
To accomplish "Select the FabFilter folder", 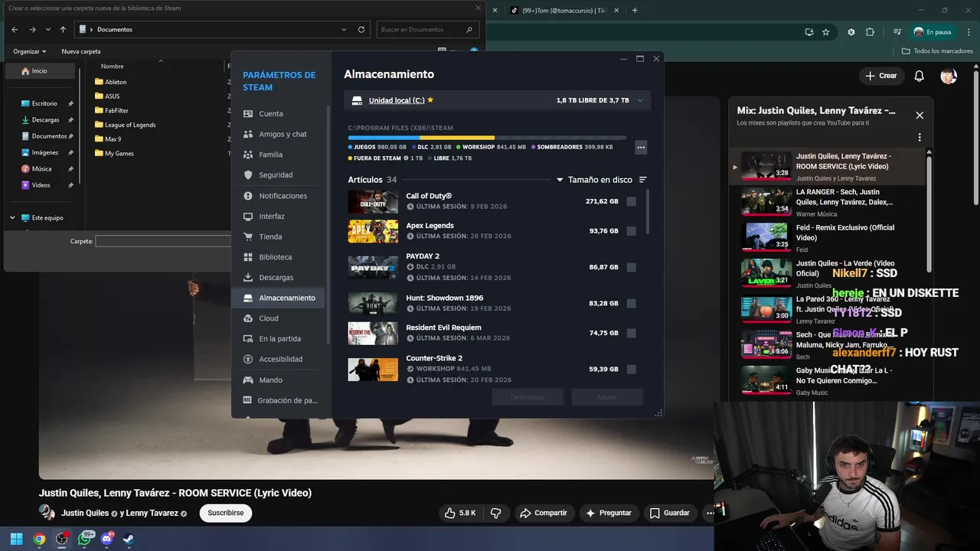I will 112,110.
